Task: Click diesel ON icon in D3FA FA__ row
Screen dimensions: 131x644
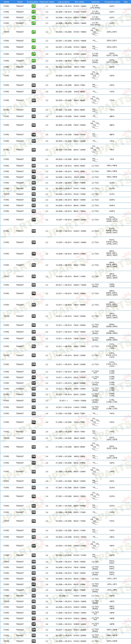Action: [x=34, y=67]
